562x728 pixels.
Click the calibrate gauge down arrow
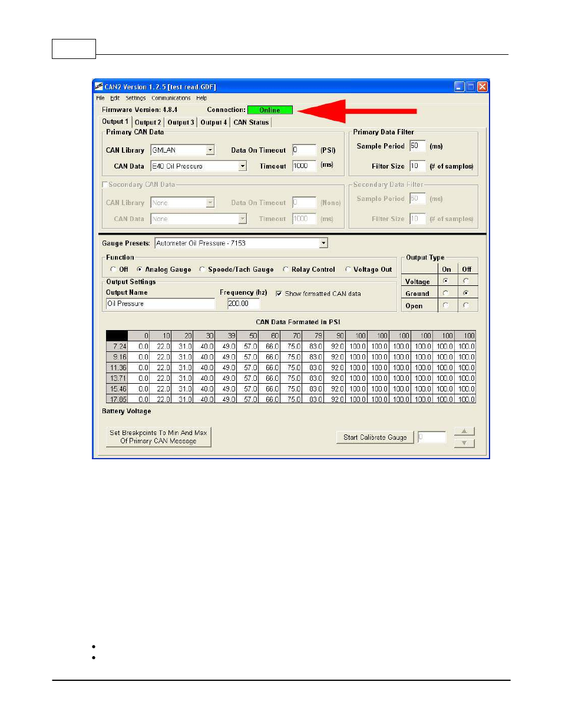464,443
